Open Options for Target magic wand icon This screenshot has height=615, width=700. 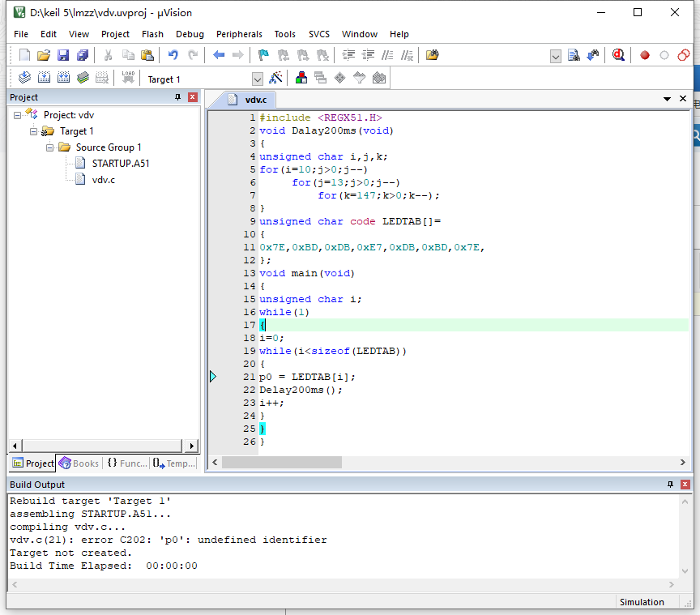point(275,78)
